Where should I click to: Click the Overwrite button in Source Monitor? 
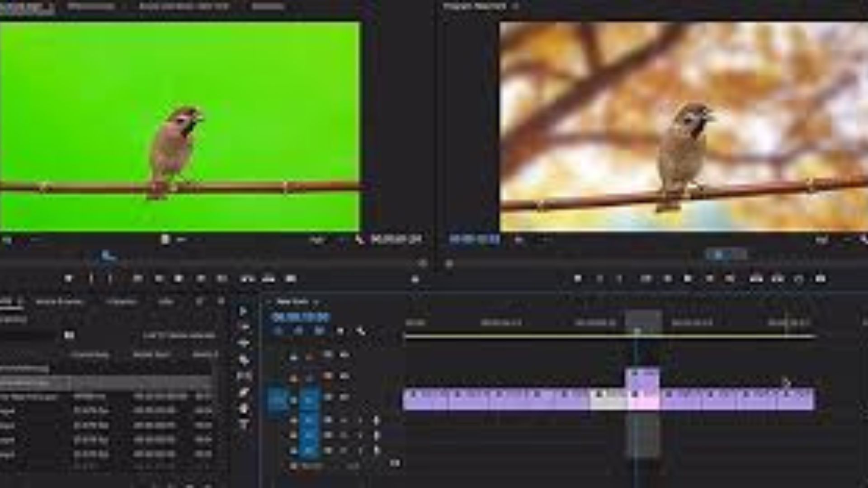tap(269, 279)
